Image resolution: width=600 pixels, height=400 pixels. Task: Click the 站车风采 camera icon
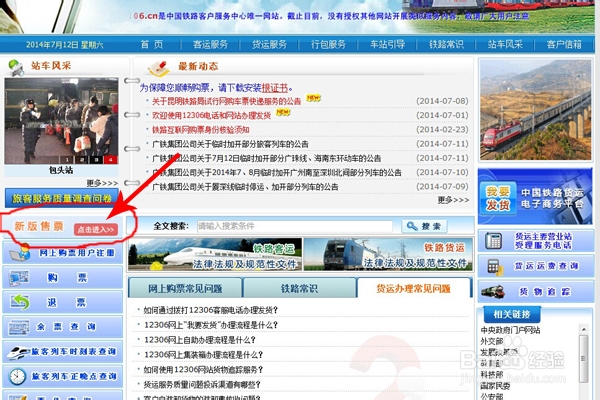pyautogui.click(x=16, y=67)
